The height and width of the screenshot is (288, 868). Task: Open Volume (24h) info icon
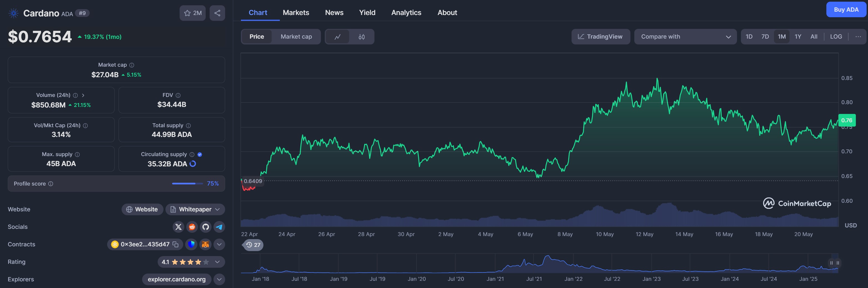coord(76,96)
